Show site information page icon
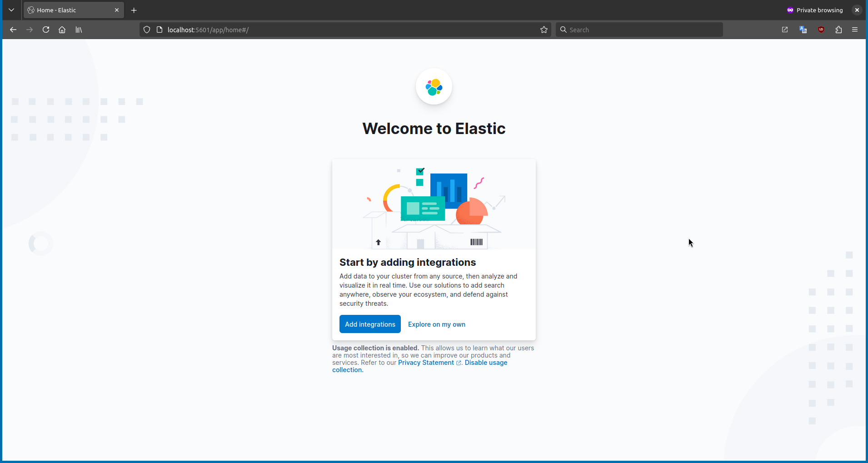Viewport: 868px width, 463px height. [x=160, y=30]
